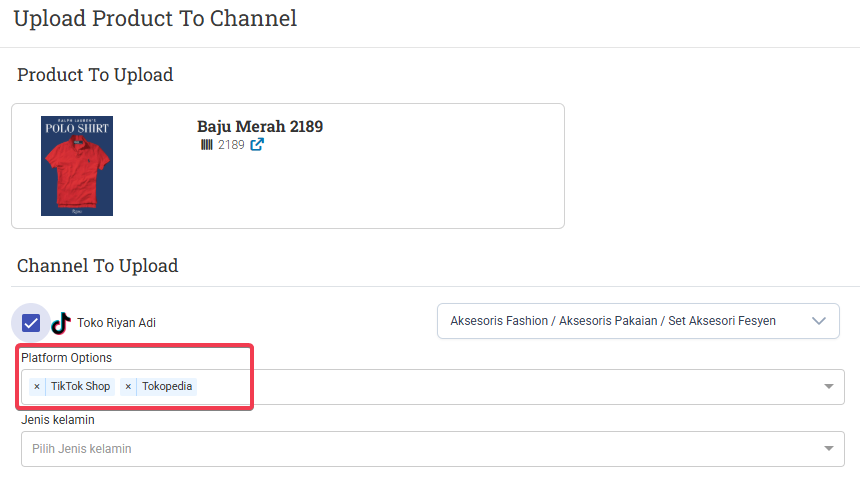Viewport: 860px width, 482px height.
Task: Click the barcode icon before 2189
Action: click(206, 144)
